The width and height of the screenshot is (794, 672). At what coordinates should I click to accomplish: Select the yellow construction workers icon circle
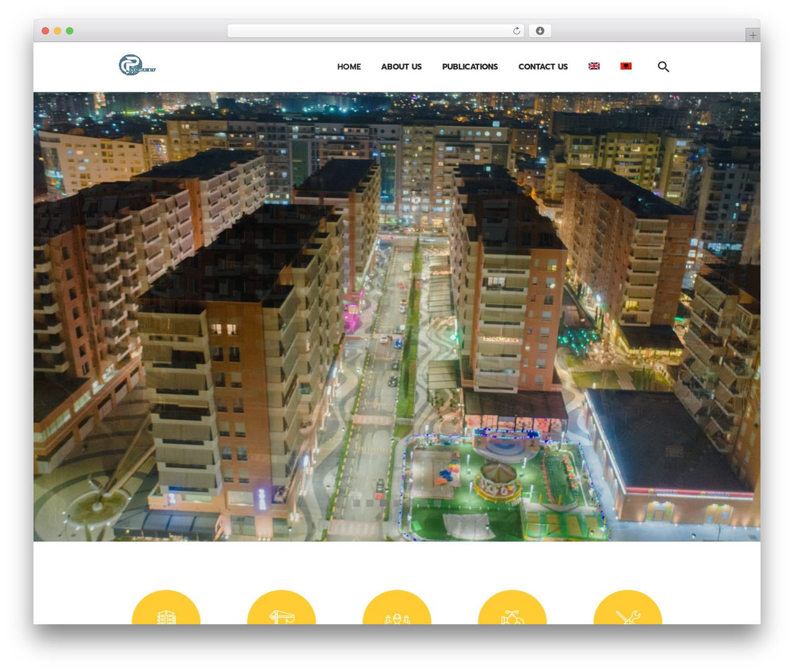pos(397,608)
